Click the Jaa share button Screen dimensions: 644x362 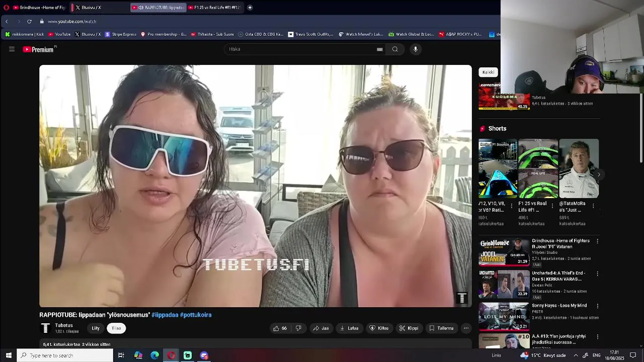(320, 328)
